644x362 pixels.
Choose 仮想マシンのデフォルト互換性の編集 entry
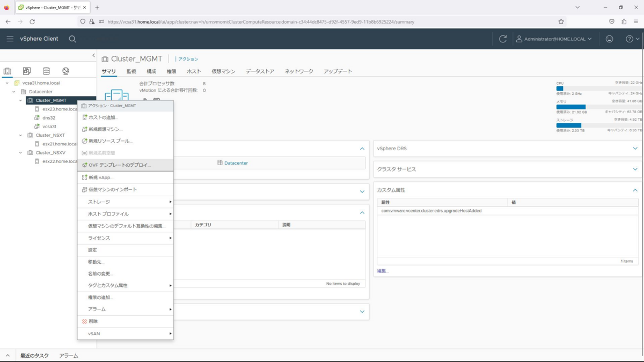[x=125, y=226]
